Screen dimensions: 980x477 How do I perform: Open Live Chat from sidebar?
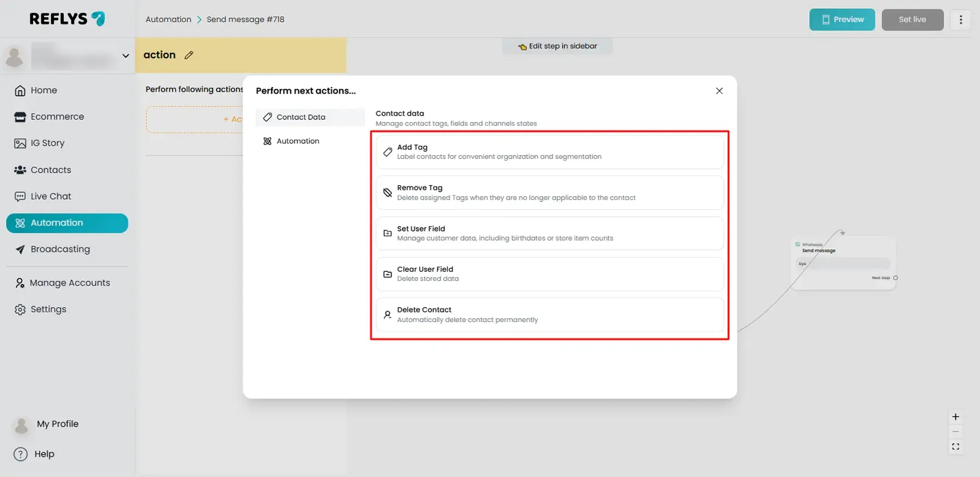coord(51,197)
